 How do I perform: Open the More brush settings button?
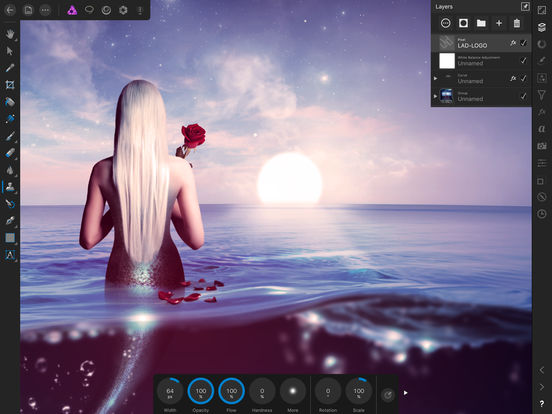[293, 391]
